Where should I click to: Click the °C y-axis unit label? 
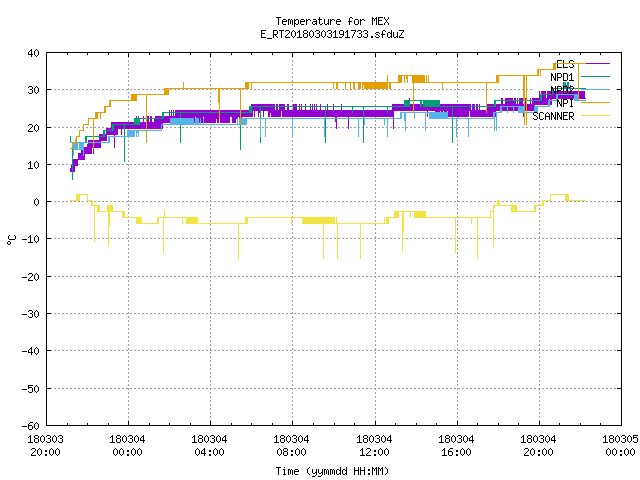coord(11,240)
